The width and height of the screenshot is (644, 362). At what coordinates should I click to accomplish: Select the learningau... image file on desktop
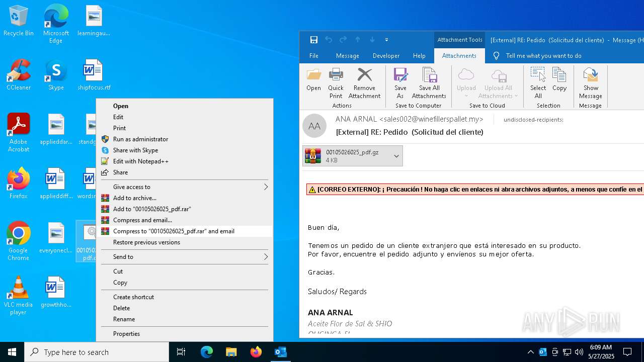(x=94, y=21)
